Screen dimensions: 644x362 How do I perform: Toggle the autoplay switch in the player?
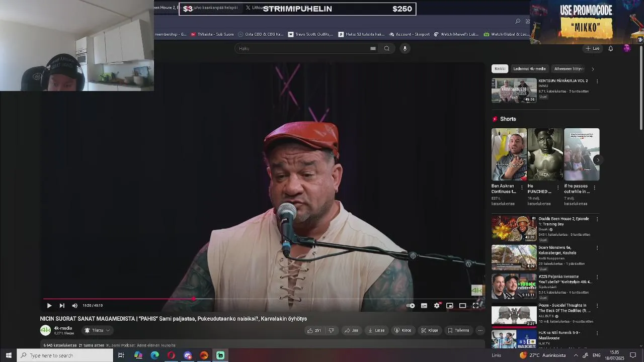coord(411,306)
